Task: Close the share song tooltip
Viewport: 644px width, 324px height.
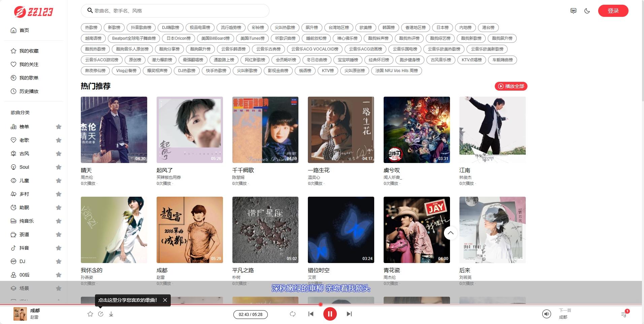Action: (x=165, y=300)
